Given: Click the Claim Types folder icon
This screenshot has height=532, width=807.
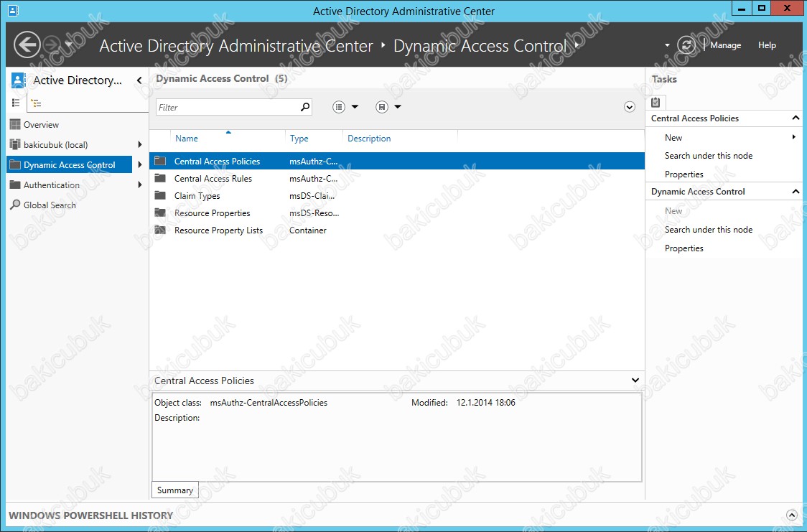Looking at the screenshot, I should tap(160, 196).
